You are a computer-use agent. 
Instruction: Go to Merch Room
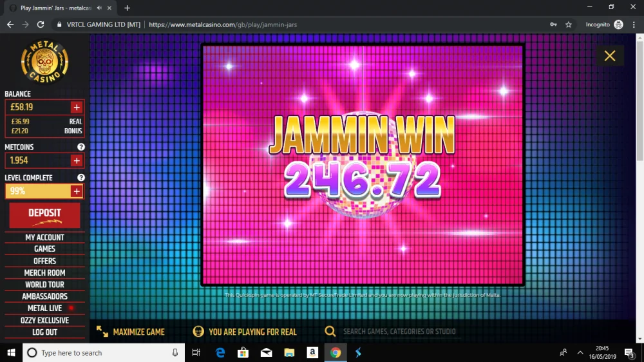[45, 273]
